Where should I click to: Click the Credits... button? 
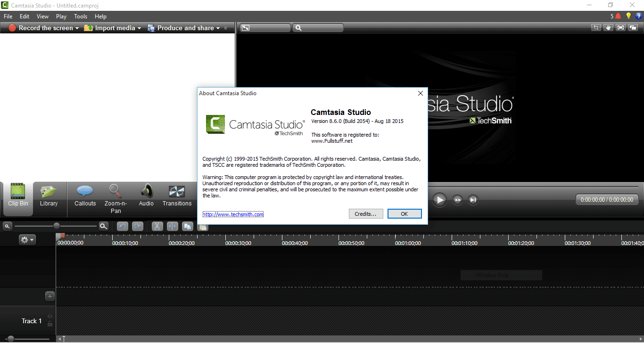[x=366, y=214]
